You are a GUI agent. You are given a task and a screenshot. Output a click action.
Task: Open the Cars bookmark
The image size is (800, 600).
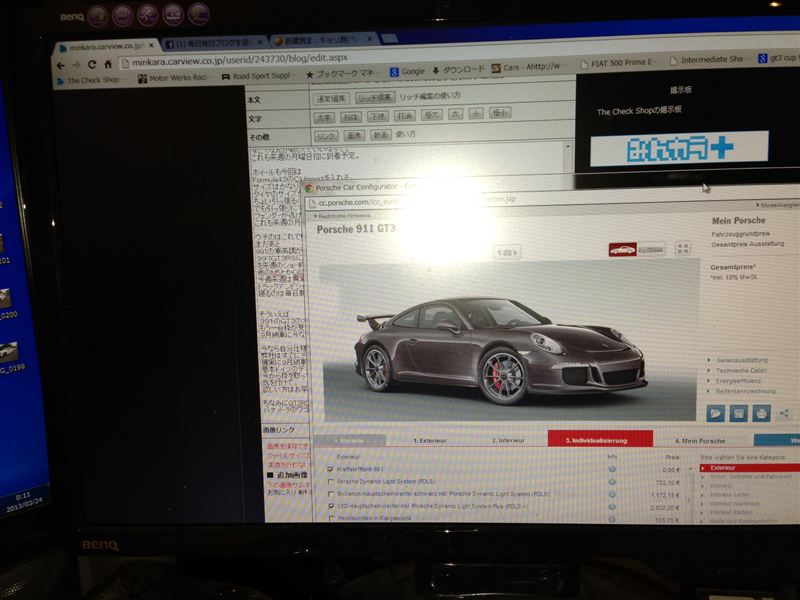[526, 67]
